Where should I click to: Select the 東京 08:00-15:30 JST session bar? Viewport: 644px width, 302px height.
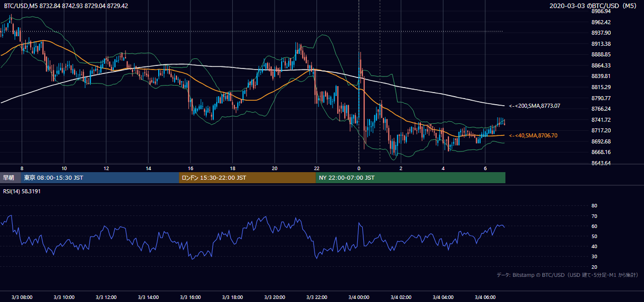(x=100, y=178)
